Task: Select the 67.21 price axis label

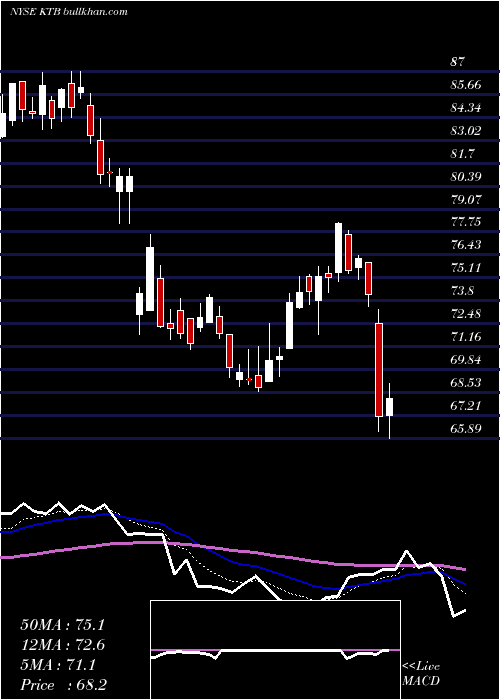Action: pyautogui.click(x=467, y=405)
